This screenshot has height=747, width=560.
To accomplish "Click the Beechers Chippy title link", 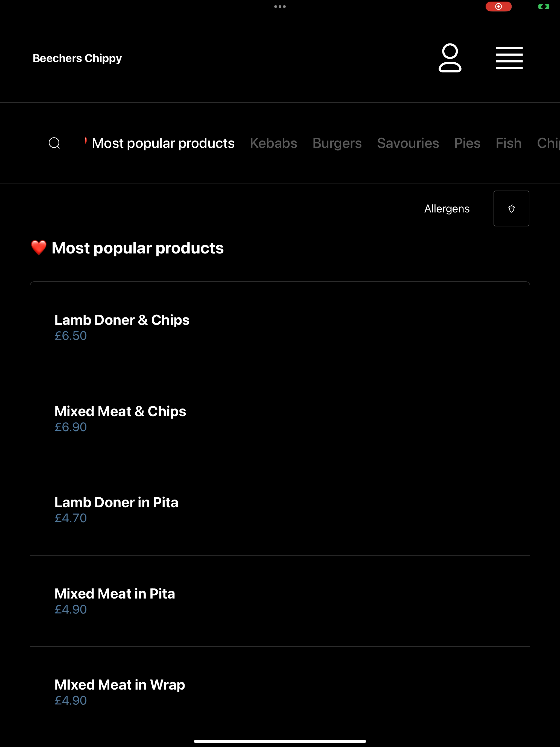I will (x=77, y=59).
